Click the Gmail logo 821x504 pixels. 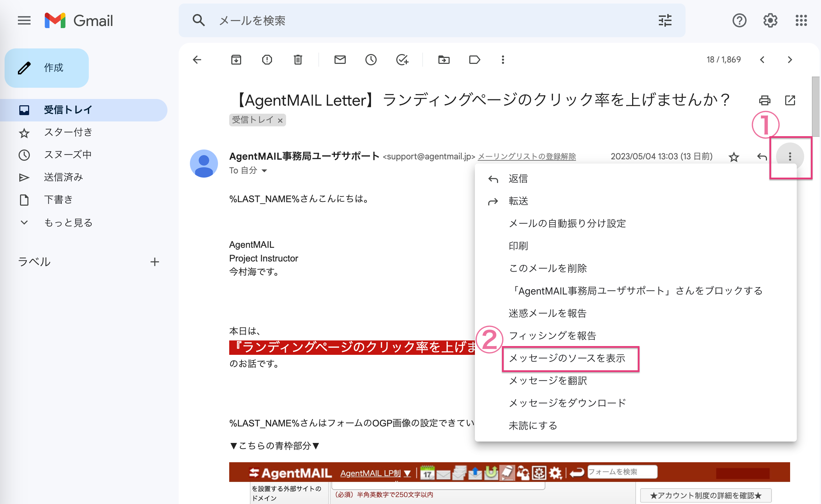tap(79, 20)
